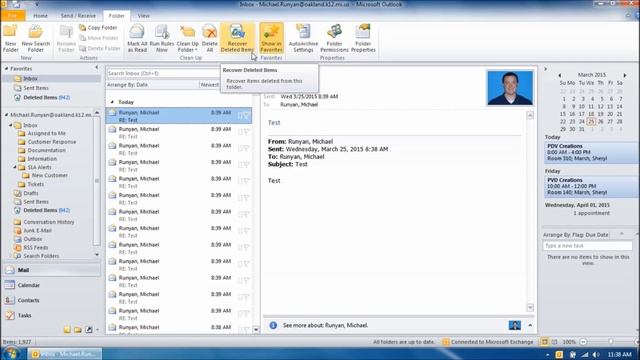640x360 pixels.
Task: Open Conversation History folder
Action: point(49,222)
